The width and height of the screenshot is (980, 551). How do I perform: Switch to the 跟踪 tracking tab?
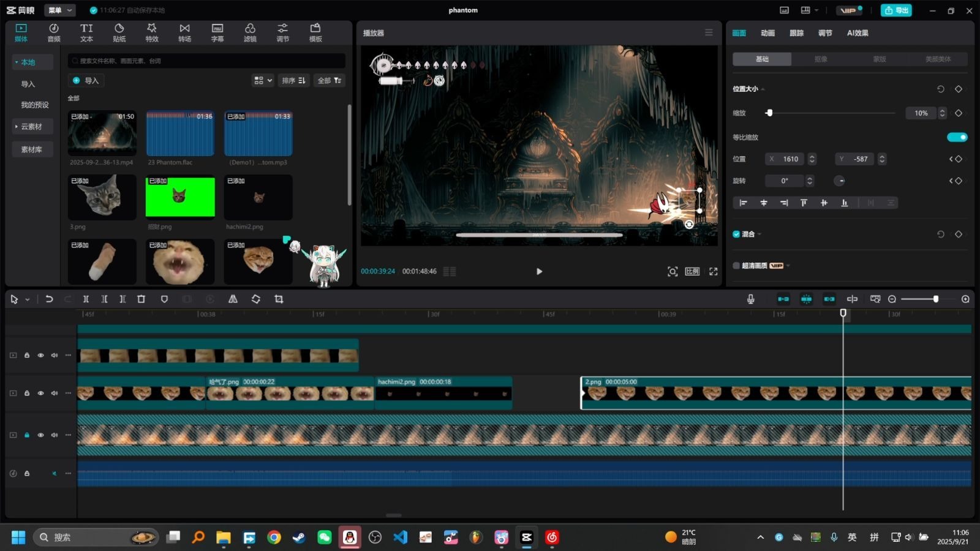pyautogui.click(x=796, y=33)
